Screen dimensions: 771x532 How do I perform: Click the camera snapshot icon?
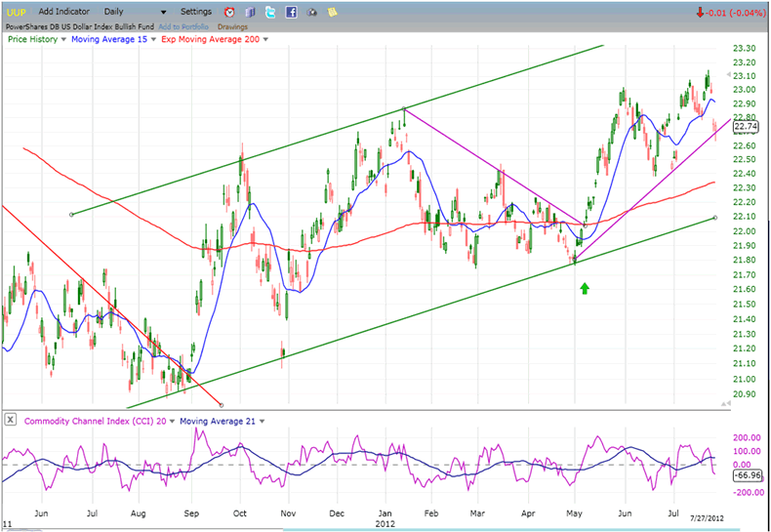pos(312,13)
